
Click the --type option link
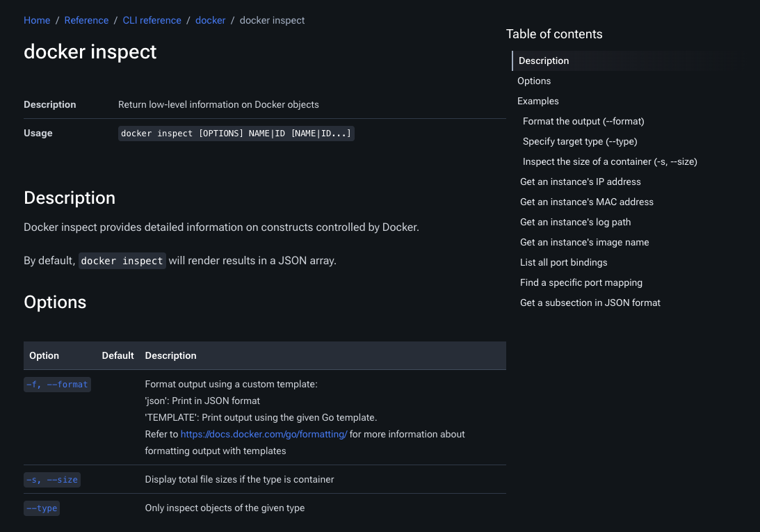click(x=42, y=508)
